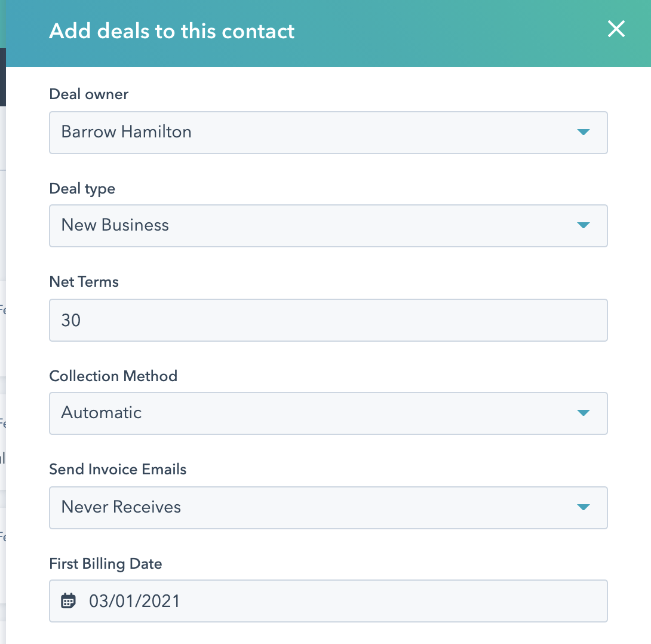Click the Add deals to this contact title
651x644 pixels.
click(x=172, y=31)
